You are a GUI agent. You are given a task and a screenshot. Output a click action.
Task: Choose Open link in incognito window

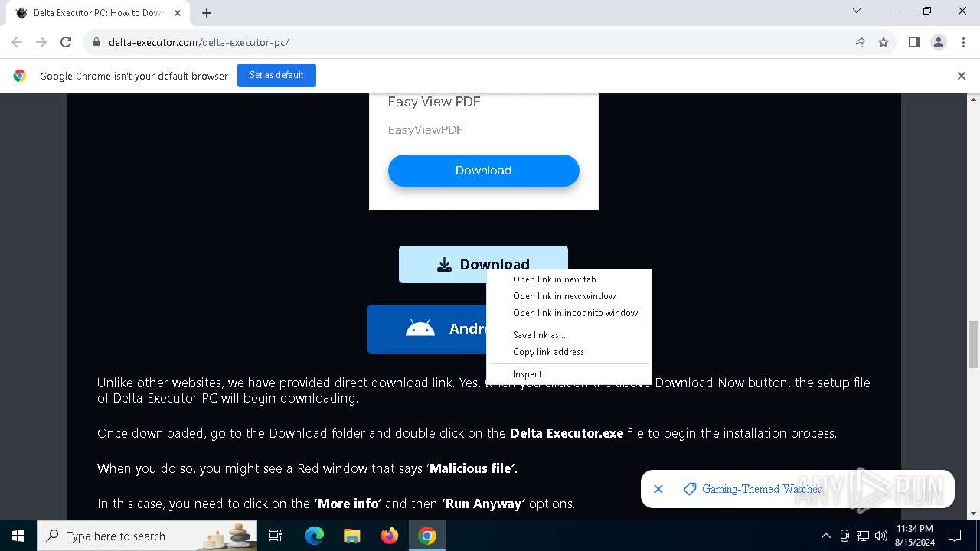569,313
